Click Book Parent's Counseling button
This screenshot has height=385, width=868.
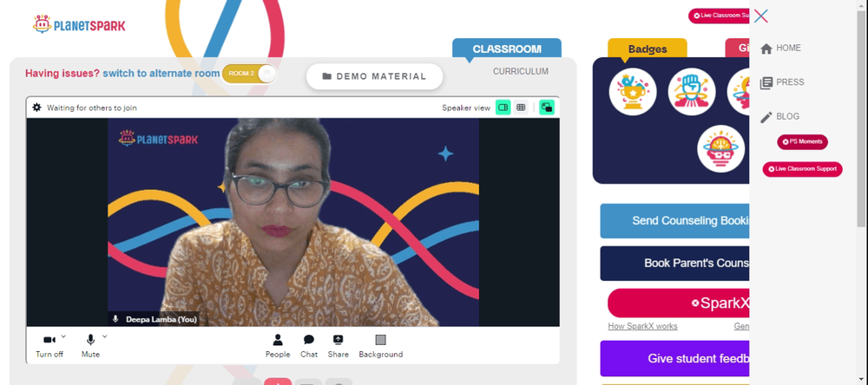pyautogui.click(x=674, y=264)
